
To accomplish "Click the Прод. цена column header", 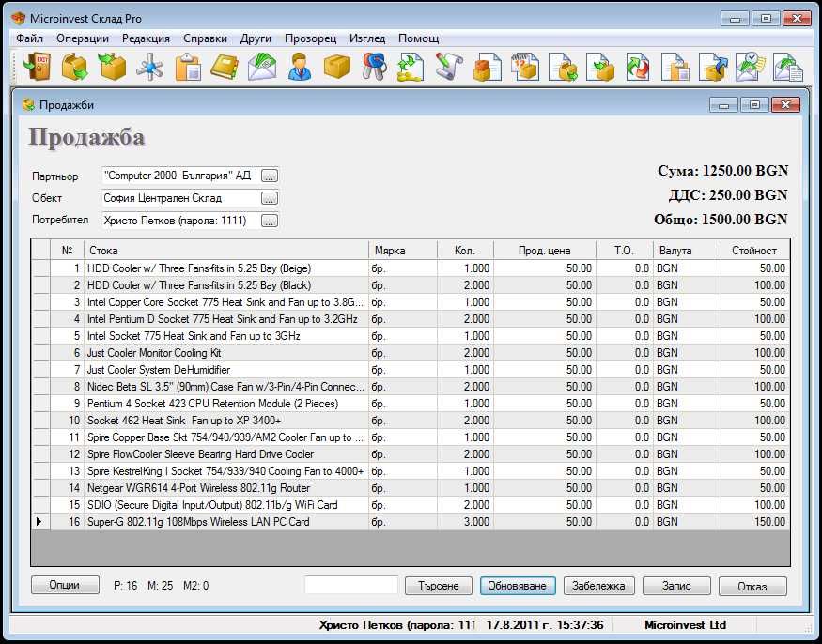I will click(x=544, y=251).
